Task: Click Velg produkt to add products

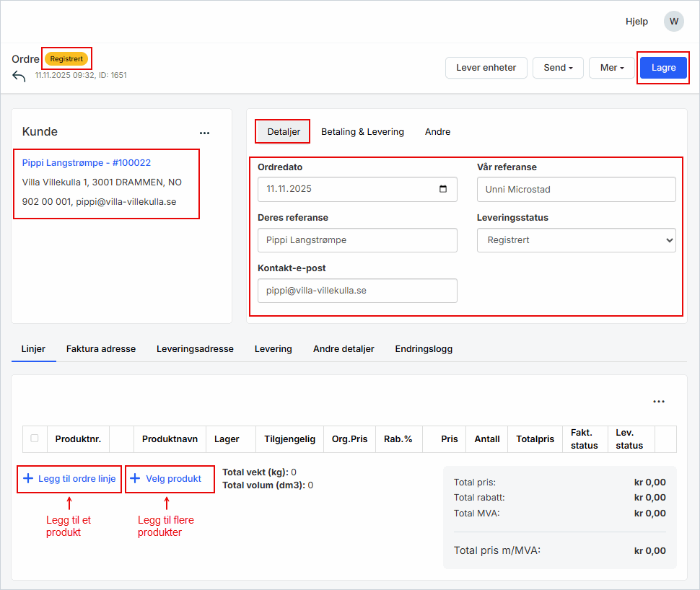Action: tap(170, 479)
